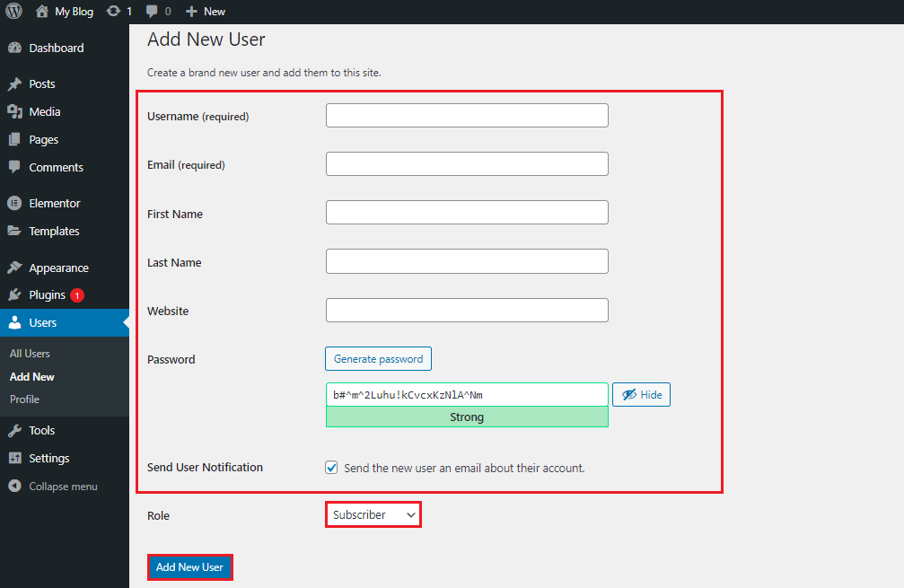Click the Strong password strength meter
The height and width of the screenshot is (588, 904).
point(467,417)
